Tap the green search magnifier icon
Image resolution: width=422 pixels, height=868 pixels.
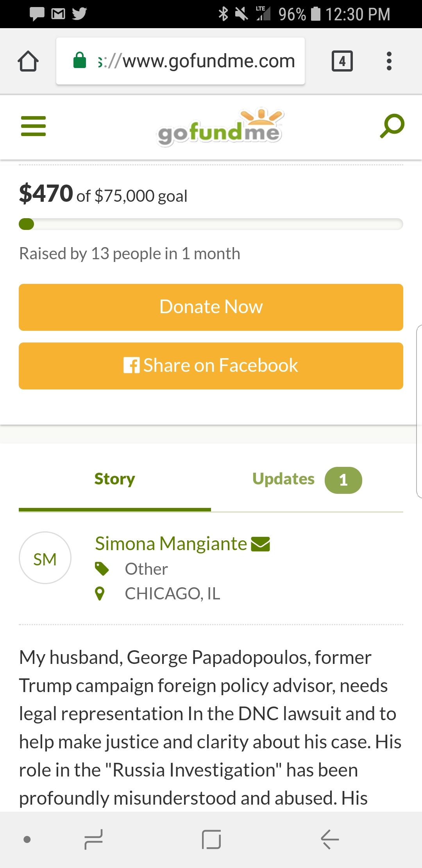coord(392,126)
